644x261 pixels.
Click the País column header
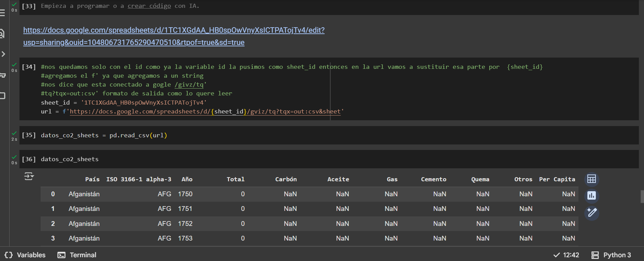(x=92, y=179)
